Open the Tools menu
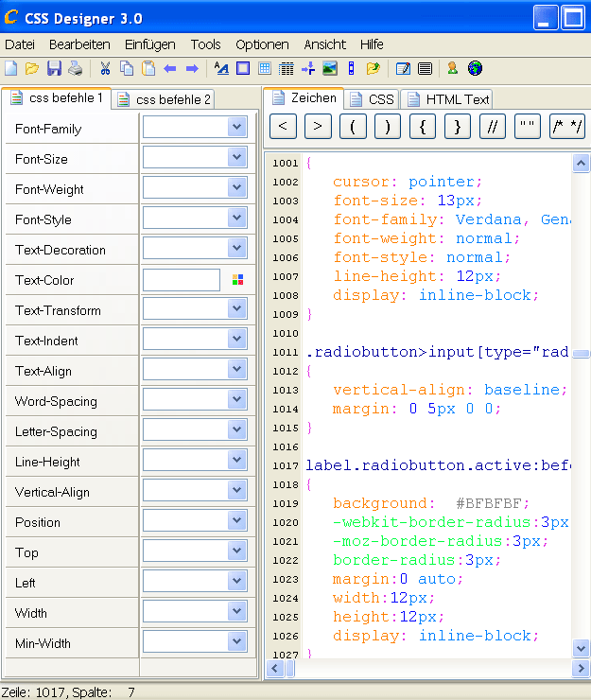591x700 pixels. pyautogui.click(x=205, y=44)
